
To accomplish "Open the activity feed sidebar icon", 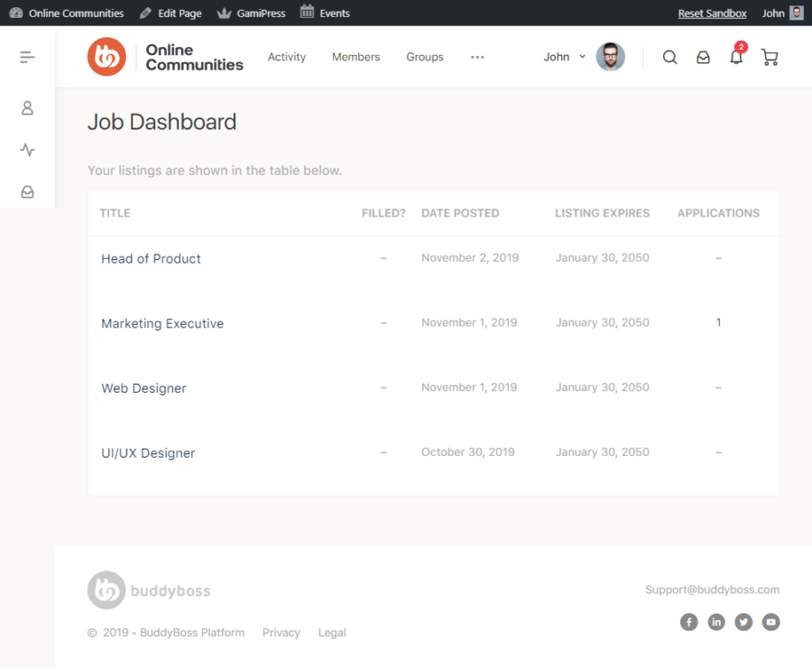I will tap(27, 150).
